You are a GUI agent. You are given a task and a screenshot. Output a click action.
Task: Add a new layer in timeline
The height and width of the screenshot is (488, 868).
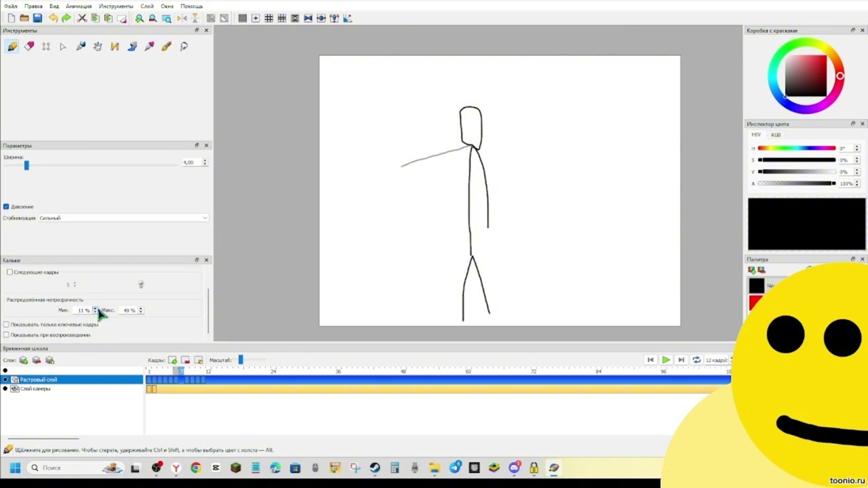point(24,360)
